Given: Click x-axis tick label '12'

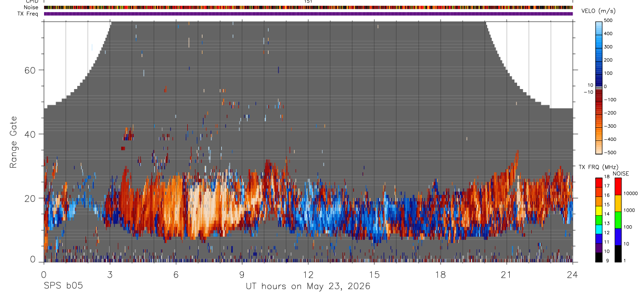Looking at the screenshot, I should pyautogui.click(x=308, y=274).
